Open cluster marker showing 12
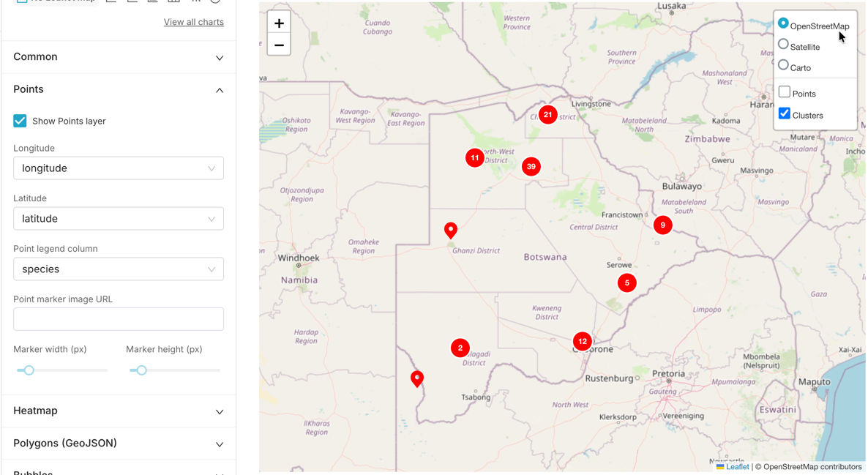868x475 pixels. click(x=582, y=341)
